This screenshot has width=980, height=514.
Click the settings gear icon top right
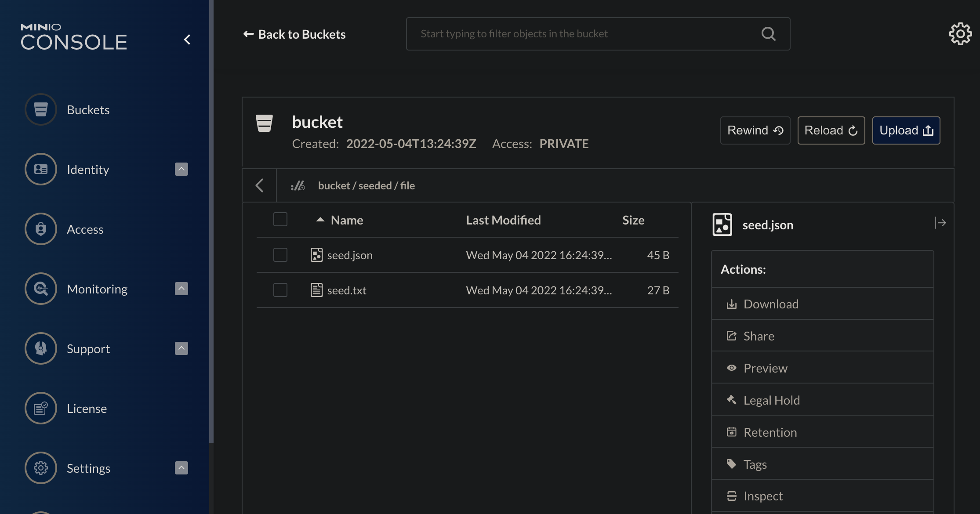point(960,34)
